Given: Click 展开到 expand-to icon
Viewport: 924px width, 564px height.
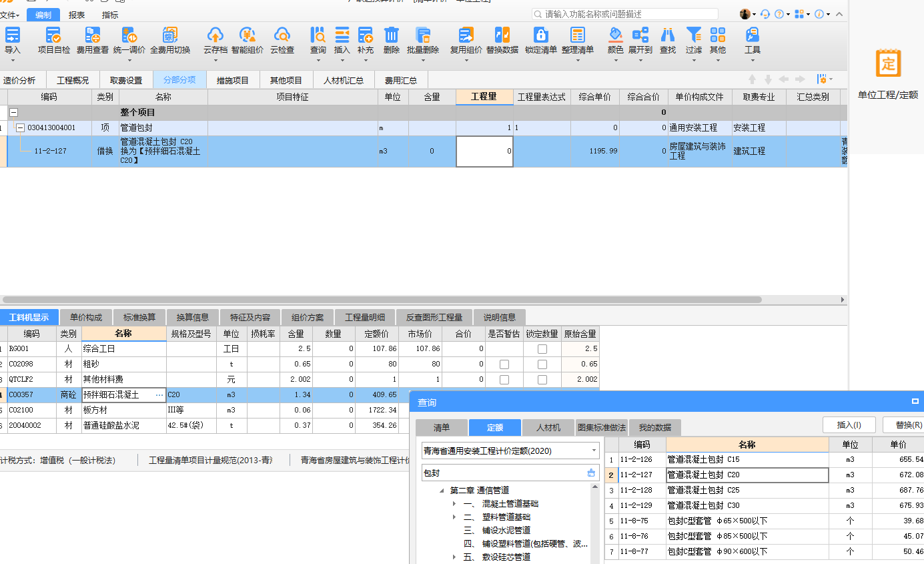Looking at the screenshot, I should coord(640,35).
